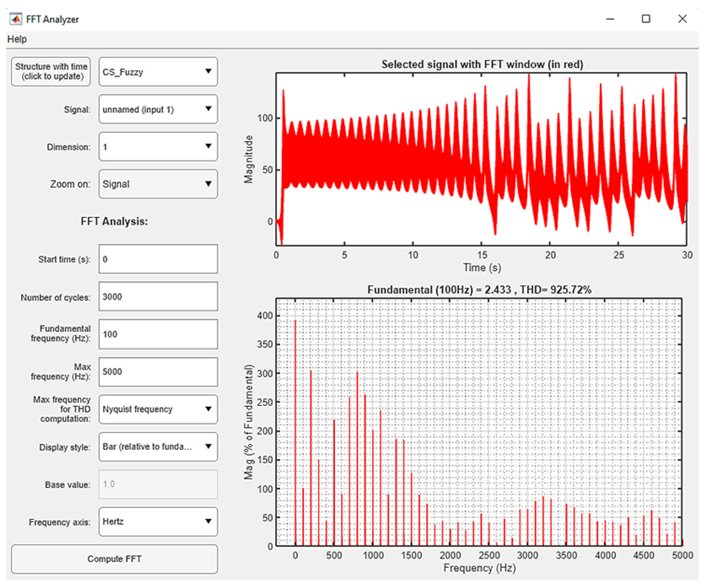Close the FFT Analyzer window

pos(682,19)
